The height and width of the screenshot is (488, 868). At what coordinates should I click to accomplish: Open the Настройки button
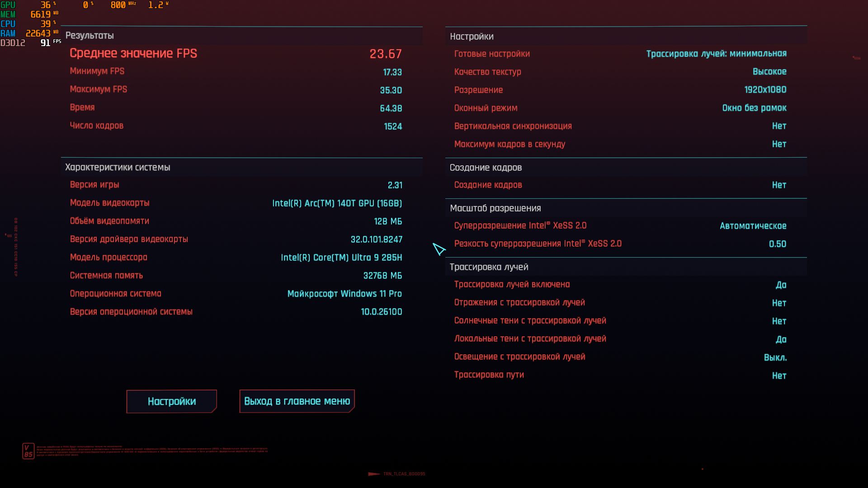(172, 401)
